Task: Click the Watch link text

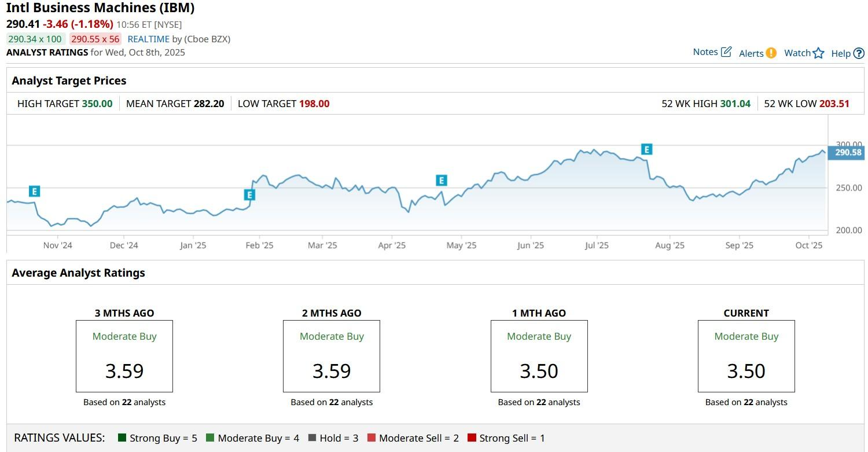Action: tap(797, 53)
